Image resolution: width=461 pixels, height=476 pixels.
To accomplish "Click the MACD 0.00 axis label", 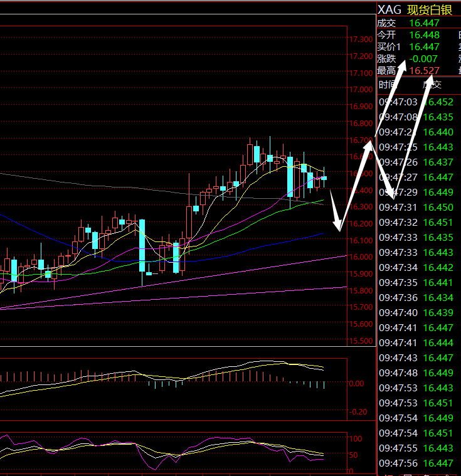I will point(356,384).
